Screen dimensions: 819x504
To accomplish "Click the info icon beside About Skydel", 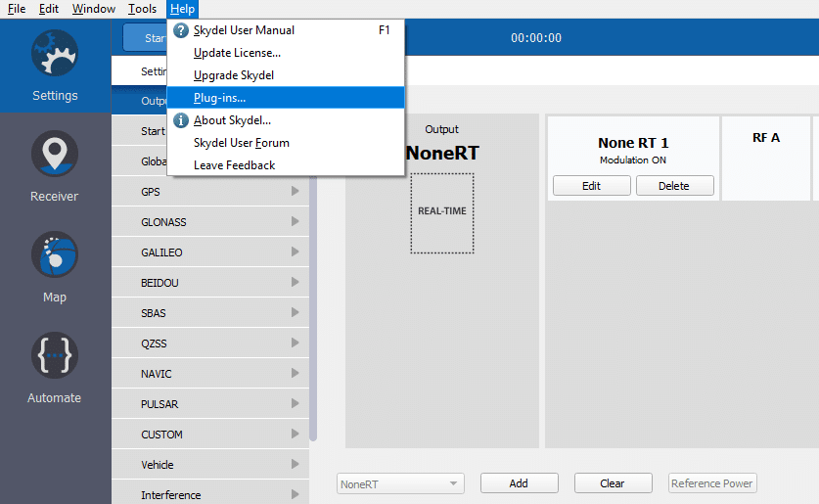I will [x=181, y=120].
